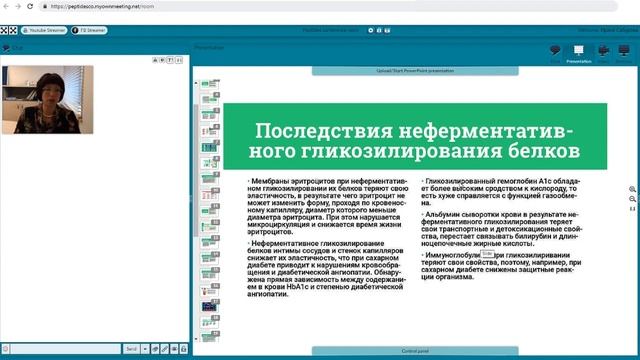640x360 pixels.
Task: Select the second slide thumbnail in list
Action: (x=210, y=98)
